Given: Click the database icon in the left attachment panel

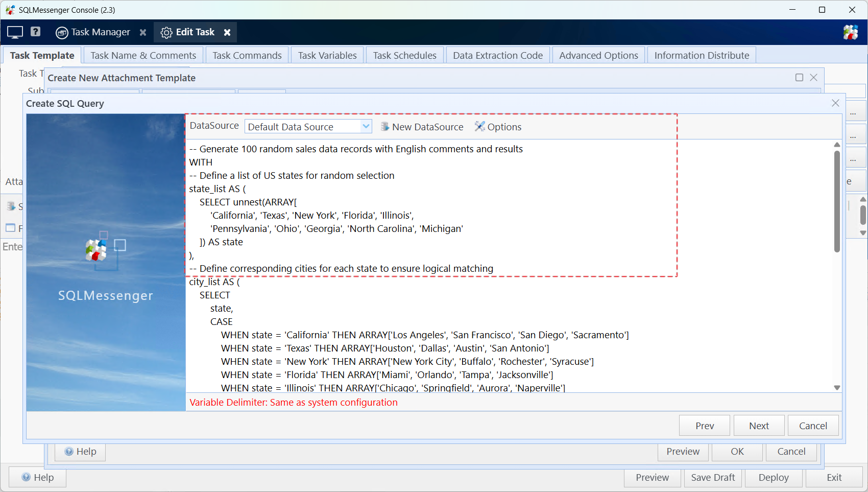Looking at the screenshot, I should click(12, 206).
